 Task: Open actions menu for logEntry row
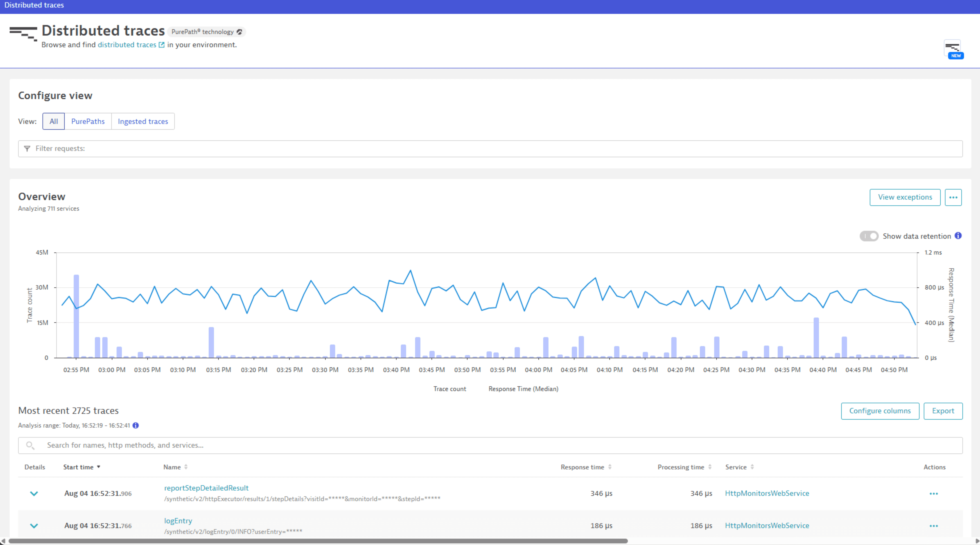[x=934, y=526]
